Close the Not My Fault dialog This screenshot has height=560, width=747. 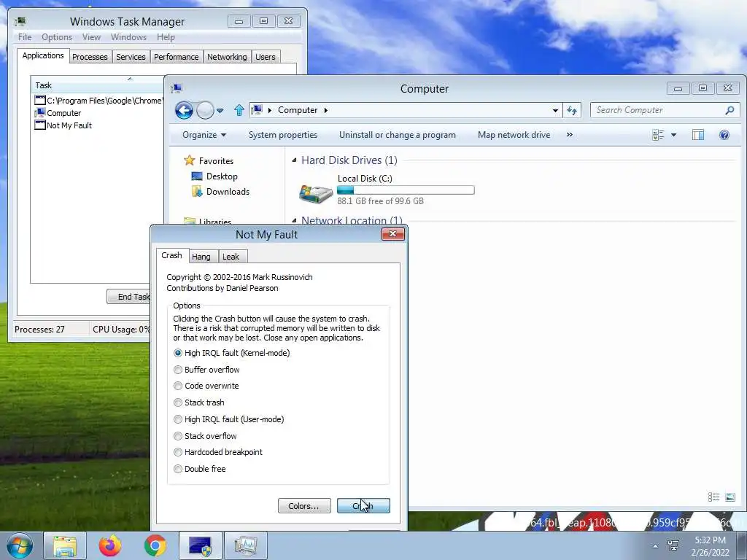coord(393,234)
